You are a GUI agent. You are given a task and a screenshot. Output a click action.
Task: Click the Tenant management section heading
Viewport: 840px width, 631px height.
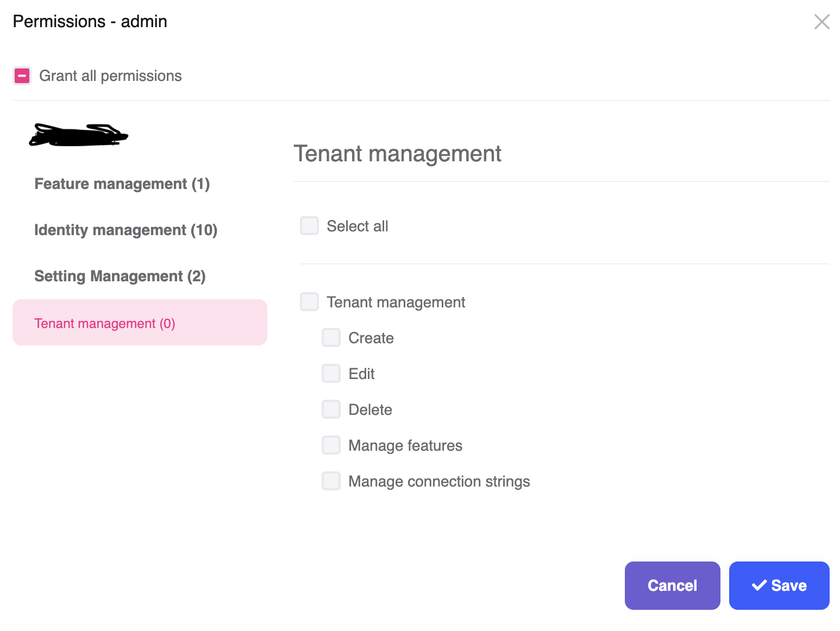coord(398,154)
